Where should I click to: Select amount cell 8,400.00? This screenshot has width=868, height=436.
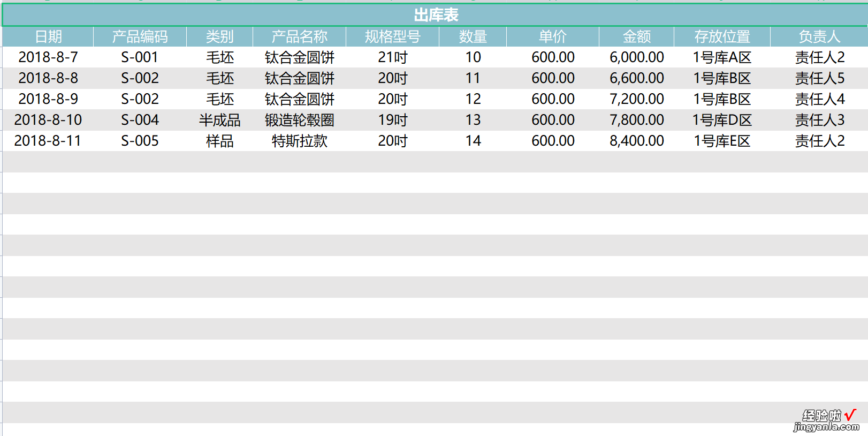tap(636, 141)
